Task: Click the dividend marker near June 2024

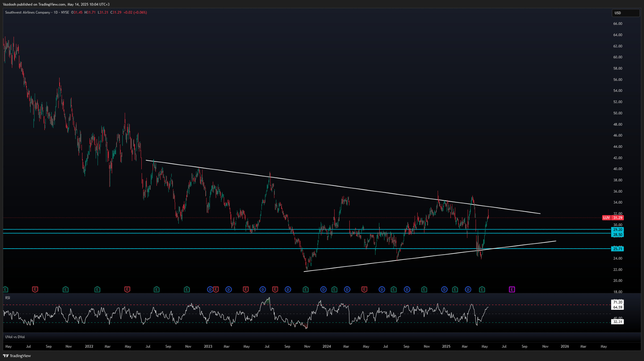Action: tap(382, 290)
